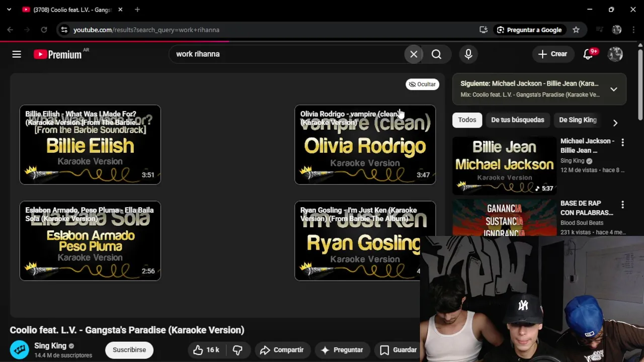Open the browser three-dot menu
Viewport: 644px width, 362px height.
tap(634, 30)
